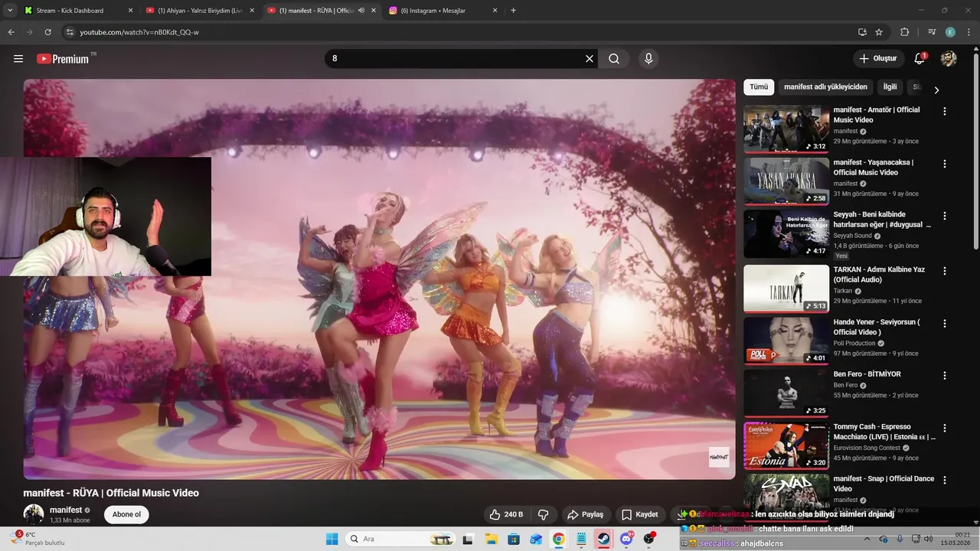The image size is (980, 551).
Task: Open the TARKAN video thumbnail
Action: tap(786, 289)
